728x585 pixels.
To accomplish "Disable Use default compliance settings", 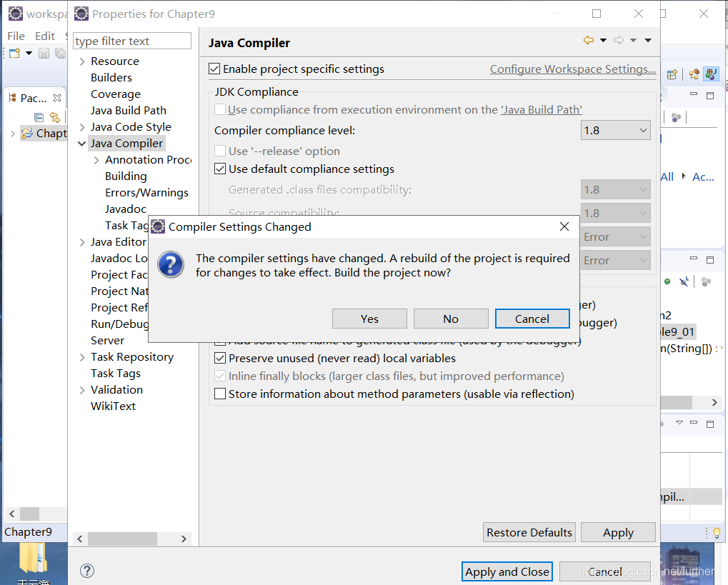I will point(219,169).
